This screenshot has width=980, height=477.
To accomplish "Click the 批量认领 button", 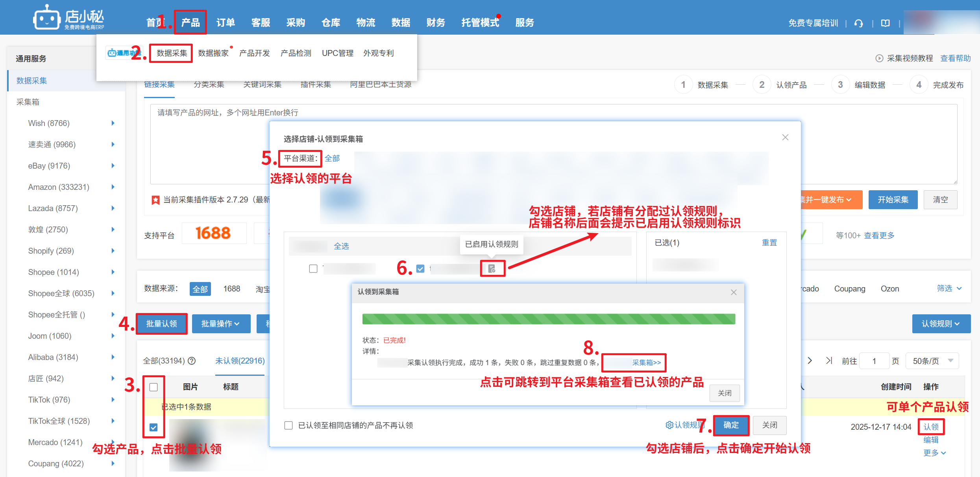I will [161, 324].
